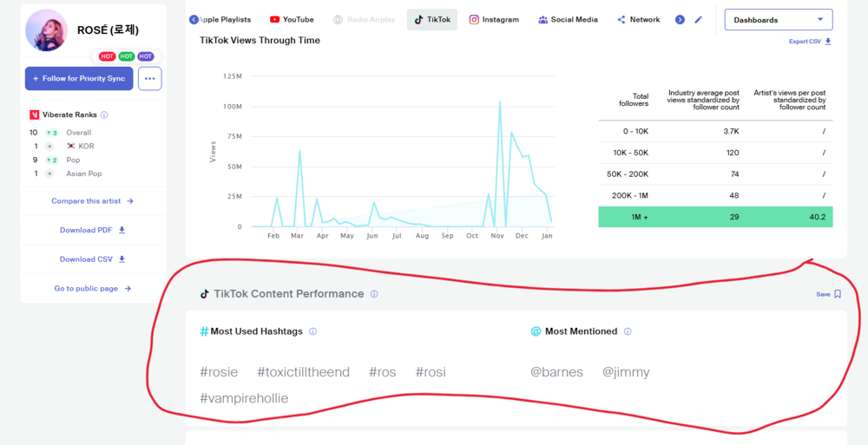Expand the Dashboards dropdown

(778, 20)
